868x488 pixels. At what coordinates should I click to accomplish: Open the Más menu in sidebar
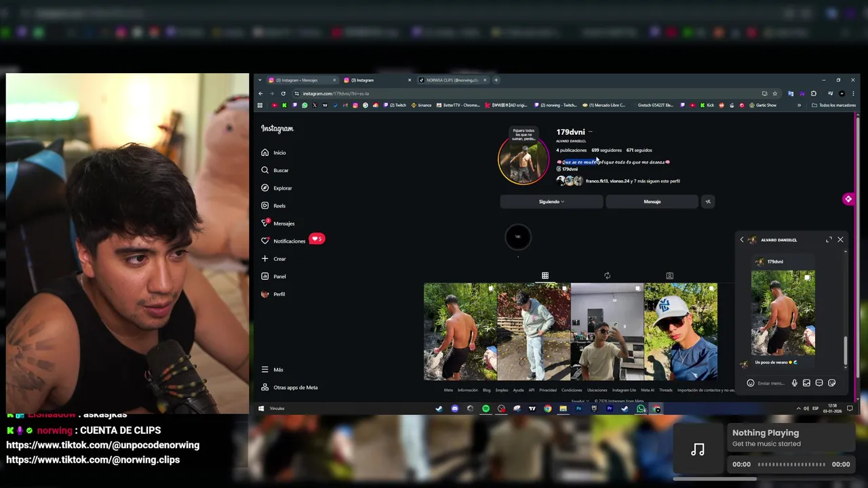[x=273, y=369]
